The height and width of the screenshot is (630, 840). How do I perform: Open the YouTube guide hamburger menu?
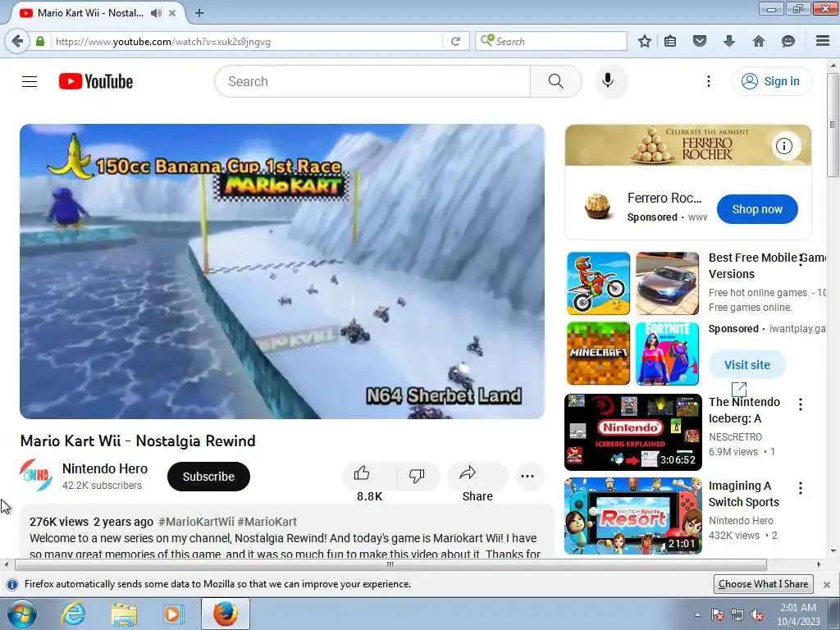[x=30, y=81]
